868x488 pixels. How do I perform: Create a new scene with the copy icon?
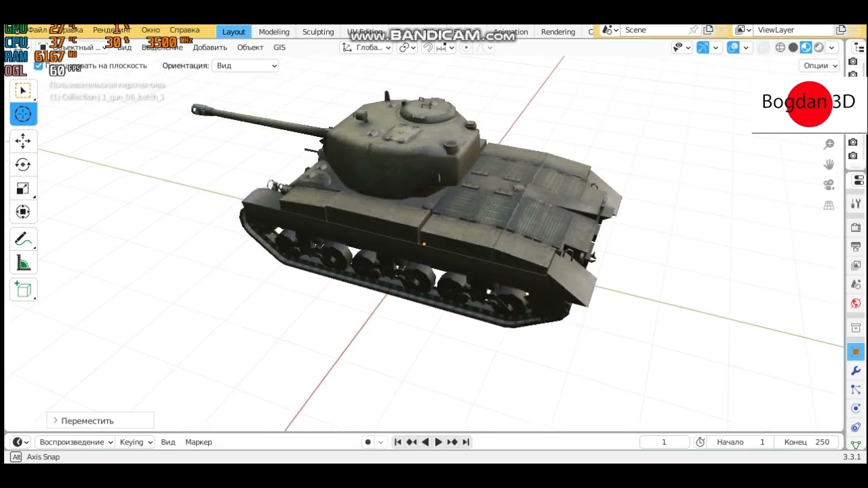pos(708,30)
